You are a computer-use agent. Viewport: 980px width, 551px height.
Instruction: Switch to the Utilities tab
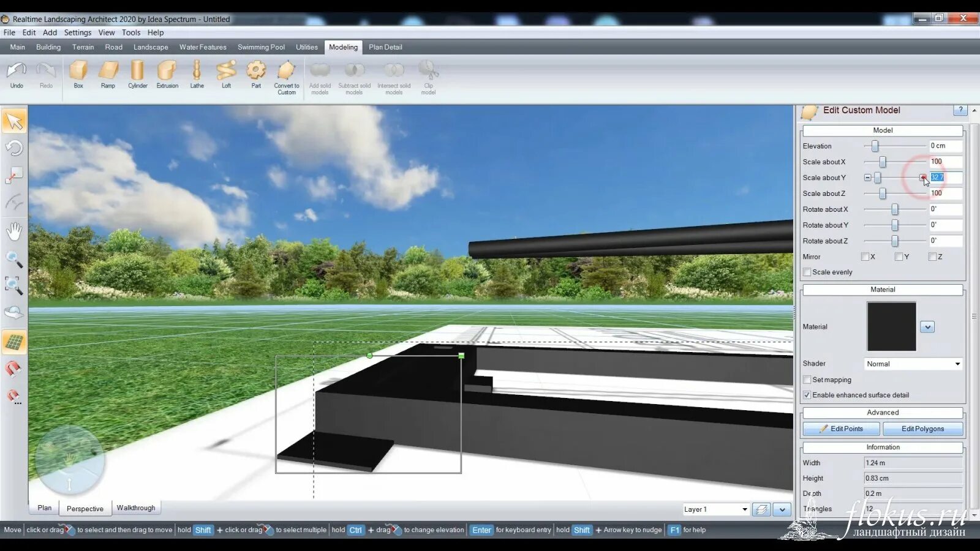307,47
